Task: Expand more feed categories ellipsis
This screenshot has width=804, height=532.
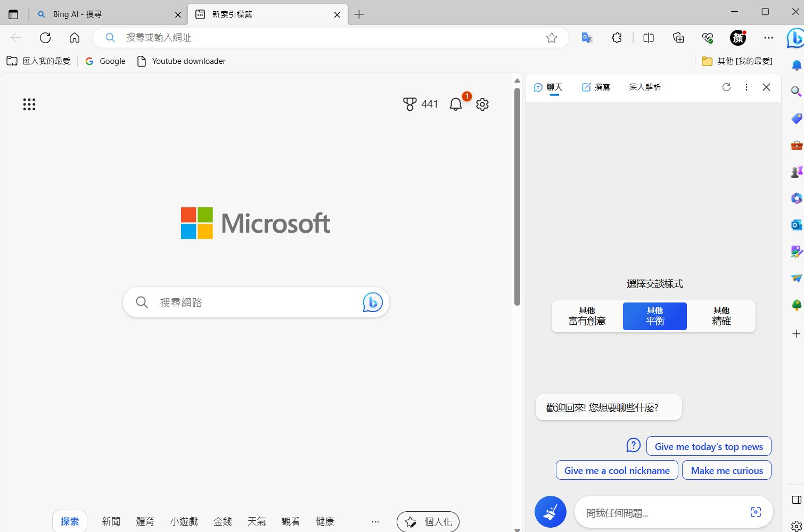Action: 375,522
